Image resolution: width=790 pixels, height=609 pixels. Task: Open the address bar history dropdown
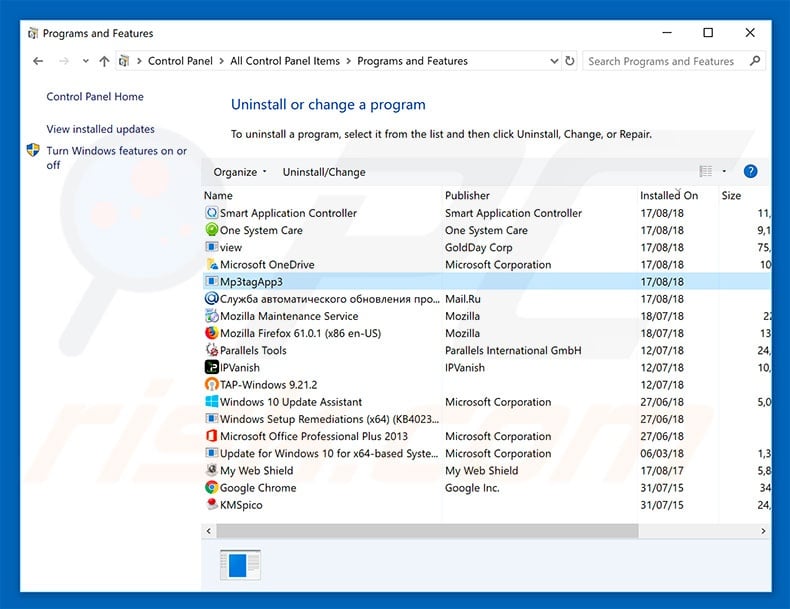[x=554, y=61]
